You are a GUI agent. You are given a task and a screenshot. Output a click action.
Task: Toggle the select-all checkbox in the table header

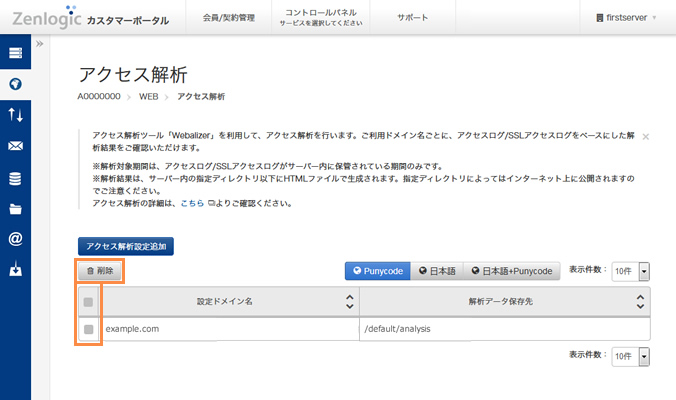pyautogui.click(x=88, y=302)
